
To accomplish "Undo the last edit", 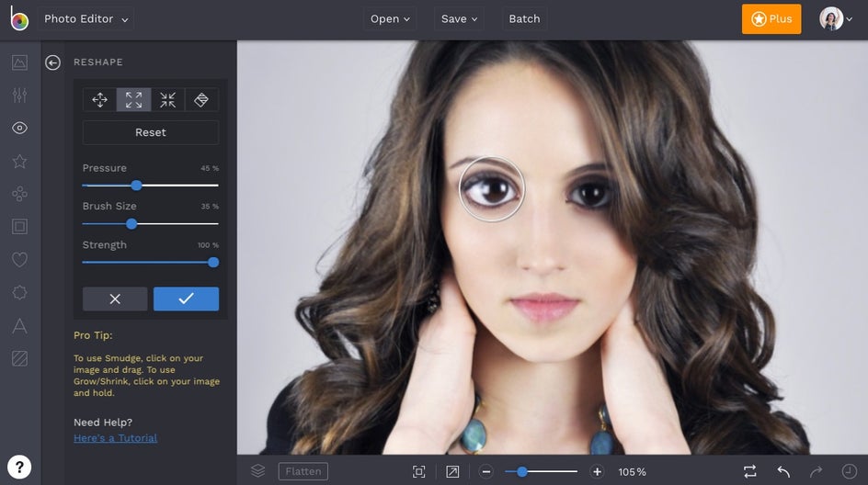I will pos(783,471).
